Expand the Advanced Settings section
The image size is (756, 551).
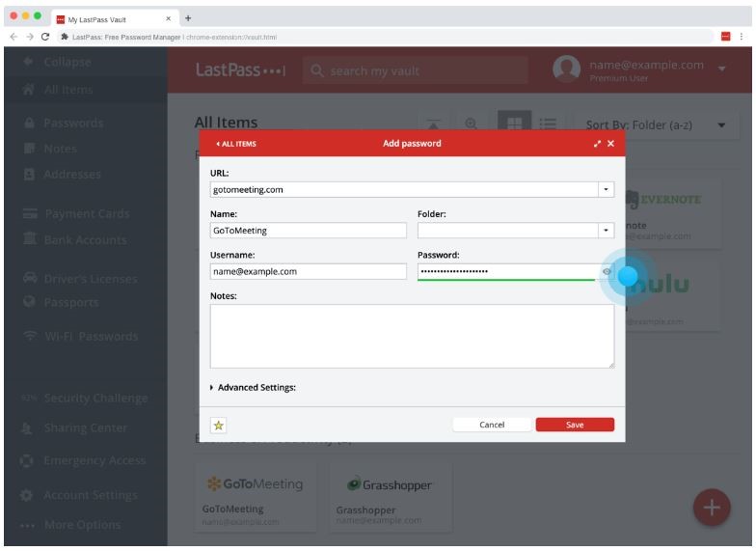[253, 388]
